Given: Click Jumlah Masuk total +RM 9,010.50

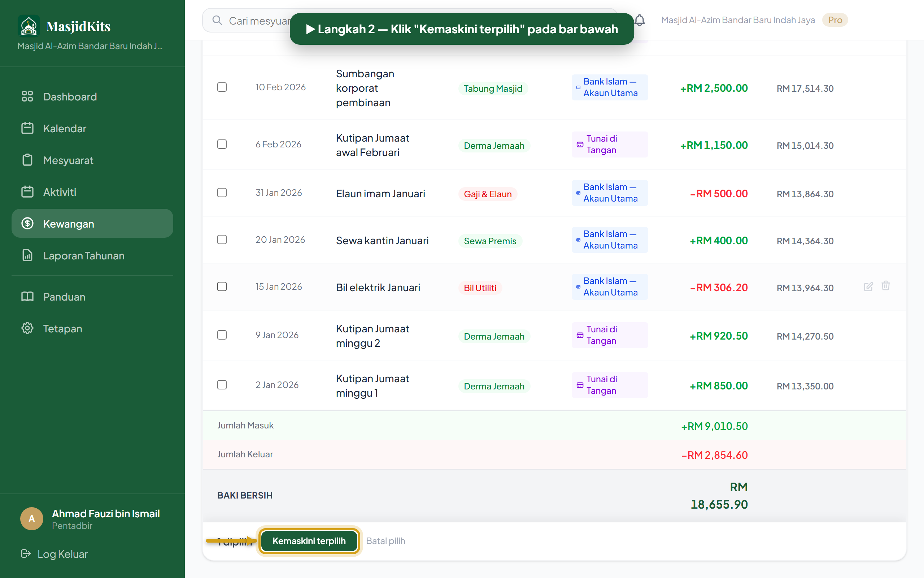Looking at the screenshot, I should [714, 426].
